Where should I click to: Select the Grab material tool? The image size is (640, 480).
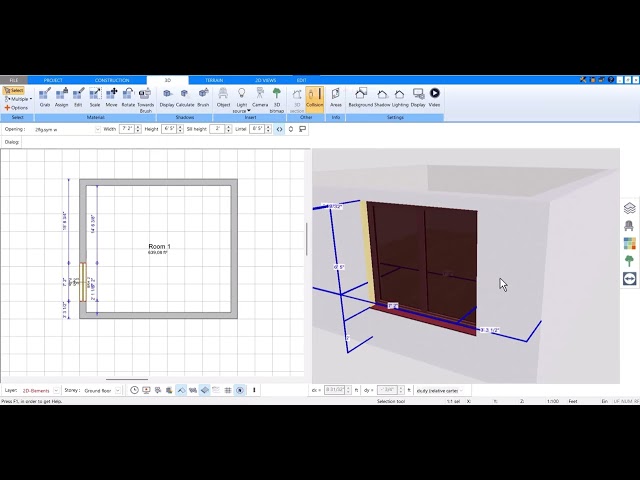pyautogui.click(x=44, y=98)
